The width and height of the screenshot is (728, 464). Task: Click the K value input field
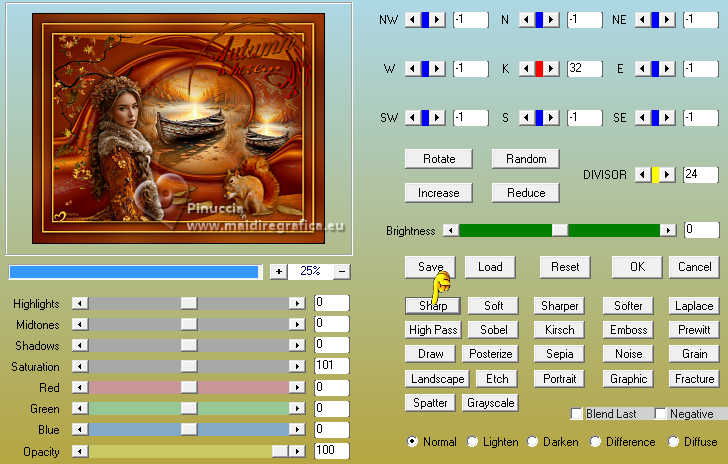coord(584,69)
